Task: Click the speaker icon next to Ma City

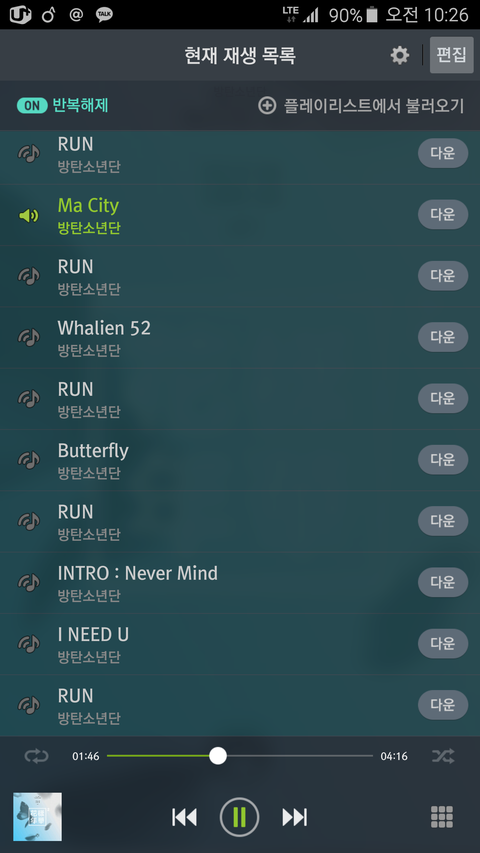Action: [29, 216]
